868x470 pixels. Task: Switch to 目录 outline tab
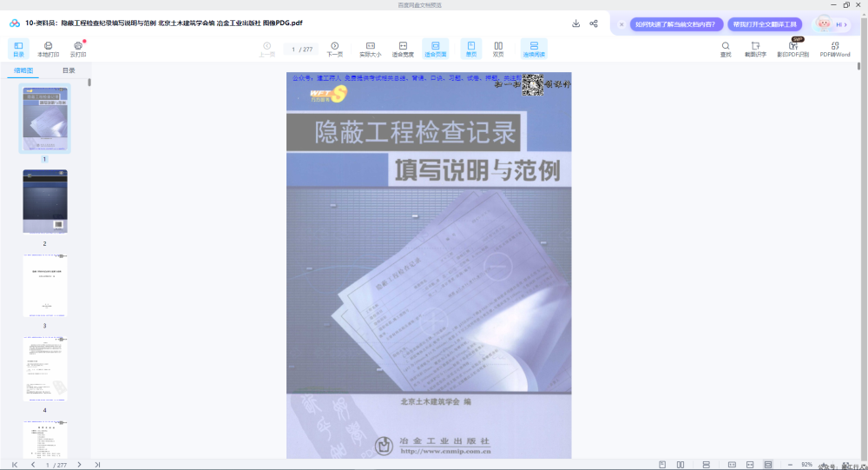click(69, 70)
